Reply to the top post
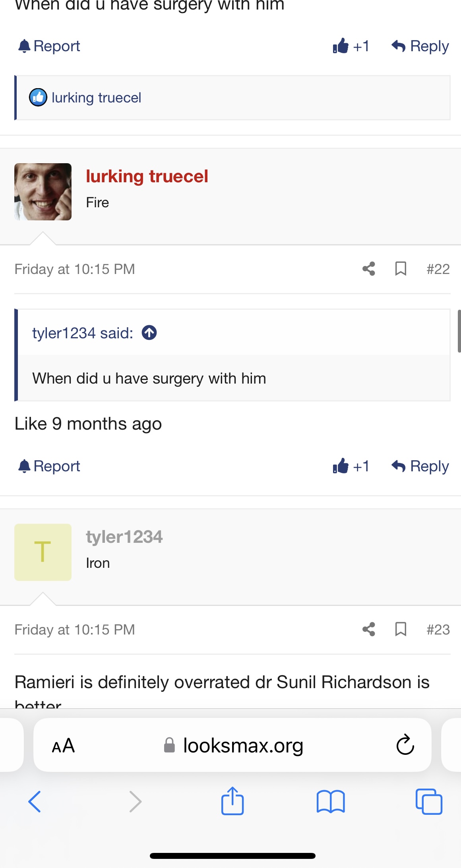Viewport: 461px width, 868px height. point(420,46)
